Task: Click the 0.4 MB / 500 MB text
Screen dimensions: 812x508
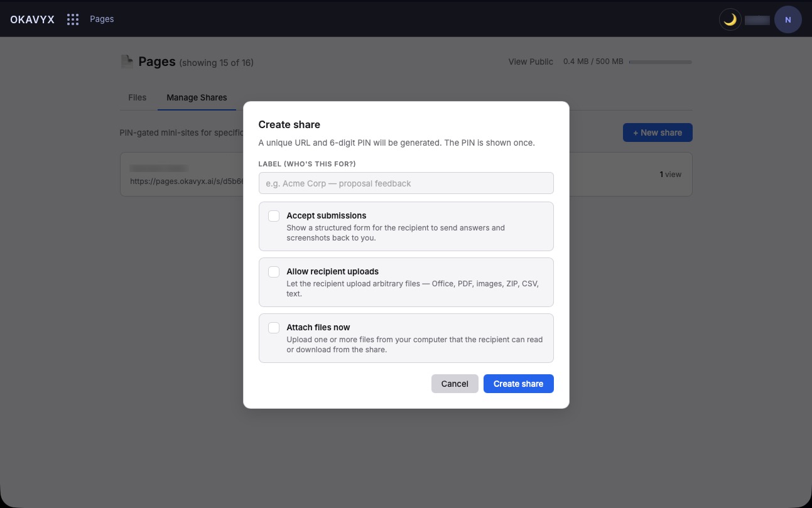Action: 593,62
